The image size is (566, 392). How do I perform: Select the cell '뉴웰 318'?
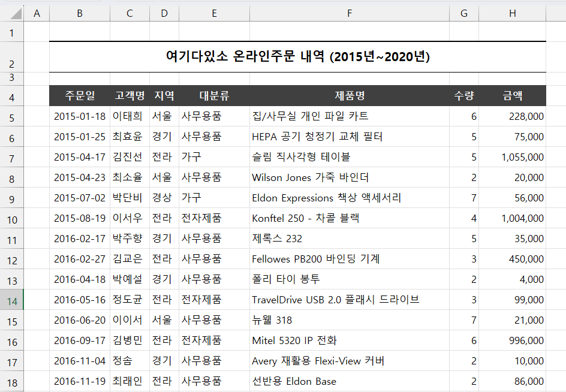coord(350,320)
